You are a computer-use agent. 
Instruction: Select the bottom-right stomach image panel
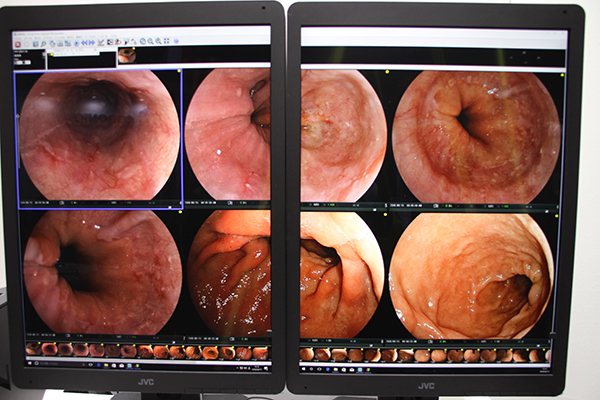pyautogui.click(x=470, y=276)
